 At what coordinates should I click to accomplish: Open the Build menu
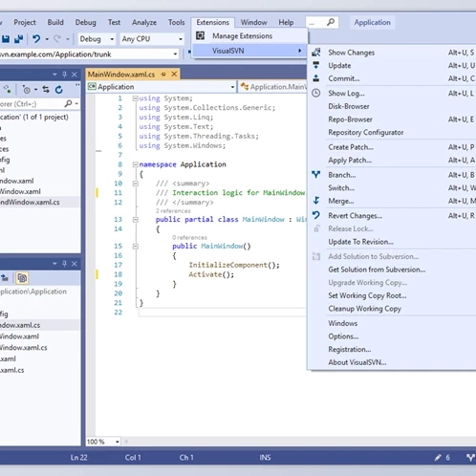(55, 22)
